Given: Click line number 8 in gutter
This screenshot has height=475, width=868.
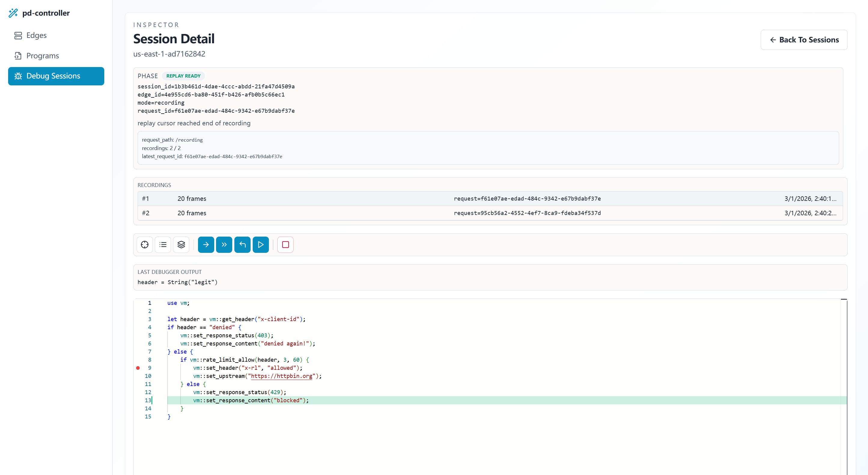Looking at the screenshot, I should coord(150,360).
